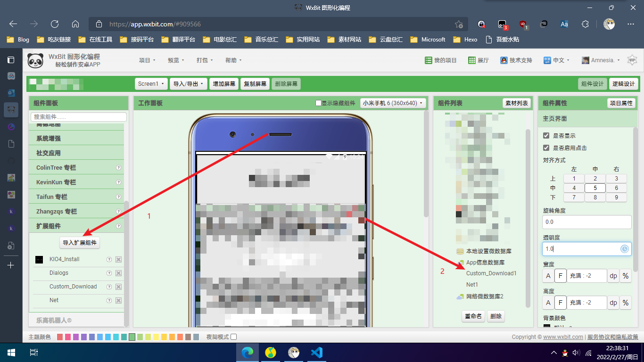Screen dimensions: 644x362
Task: Open Task View on taskbar
Action: (x=33, y=352)
